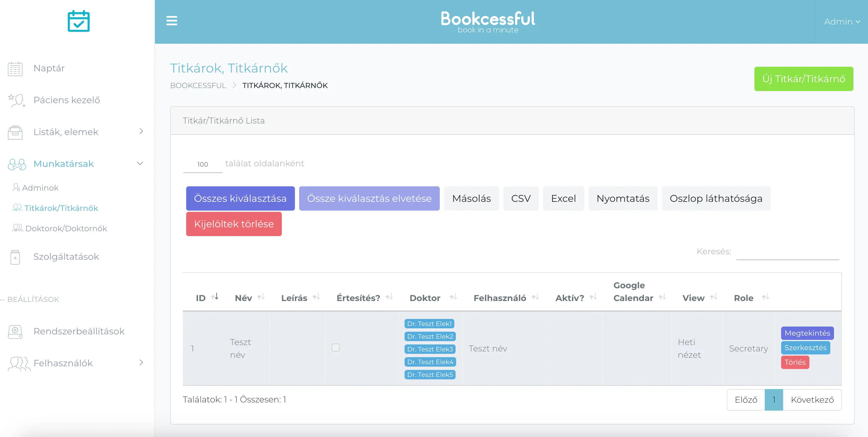Go to Doktorok/Doktornők submenu item
Viewport: 868px width, 437px height.
66,229
